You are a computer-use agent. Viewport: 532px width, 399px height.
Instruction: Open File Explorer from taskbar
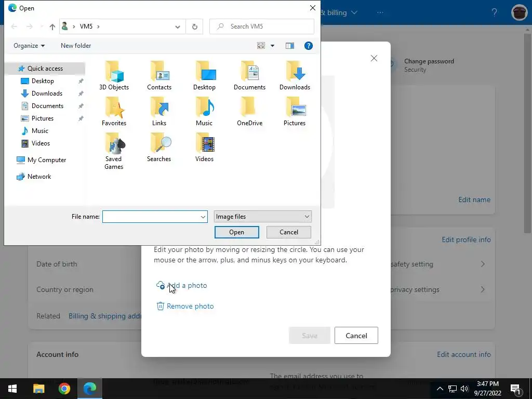click(x=38, y=389)
